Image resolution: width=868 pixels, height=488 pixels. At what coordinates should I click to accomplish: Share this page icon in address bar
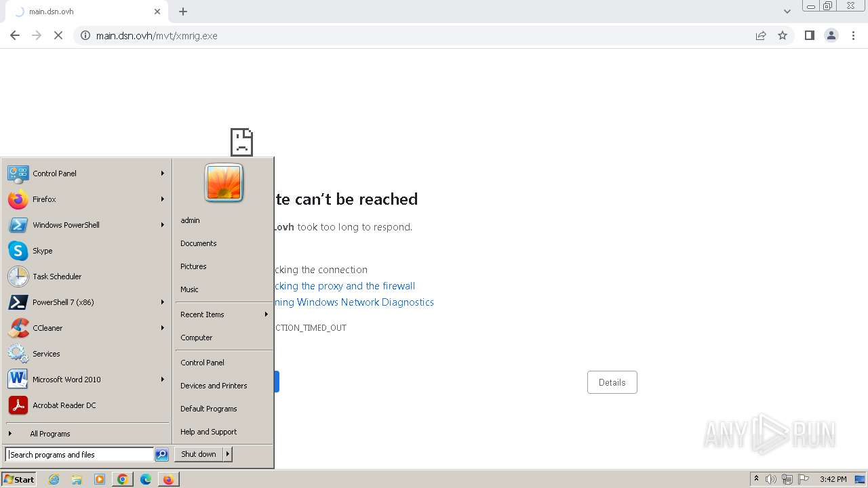(x=761, y=35)
